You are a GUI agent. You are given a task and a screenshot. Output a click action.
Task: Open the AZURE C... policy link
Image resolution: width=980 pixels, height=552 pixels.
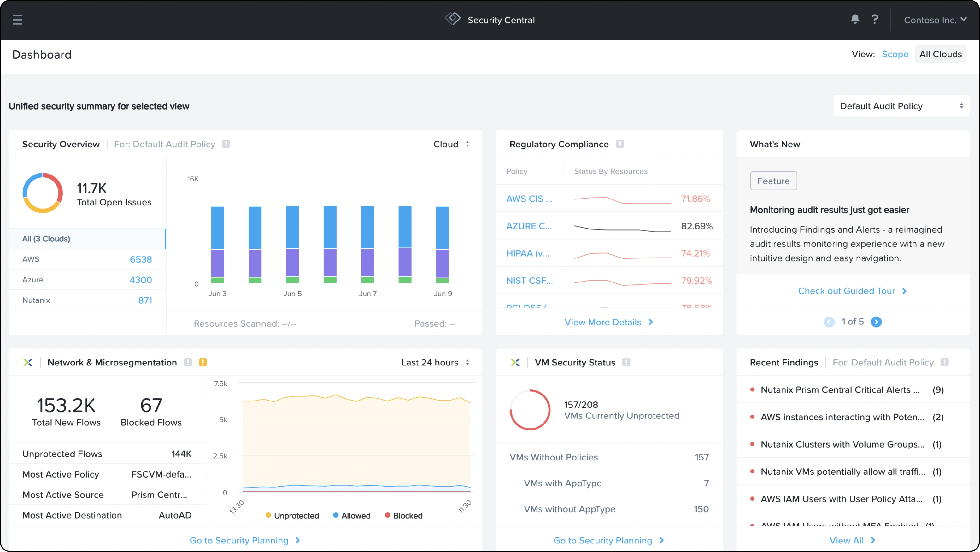pyautogui.click(x=529, y=226)
